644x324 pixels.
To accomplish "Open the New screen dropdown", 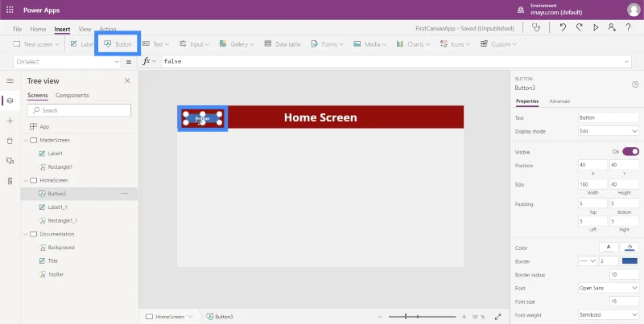I will click(x=36, y=44).
